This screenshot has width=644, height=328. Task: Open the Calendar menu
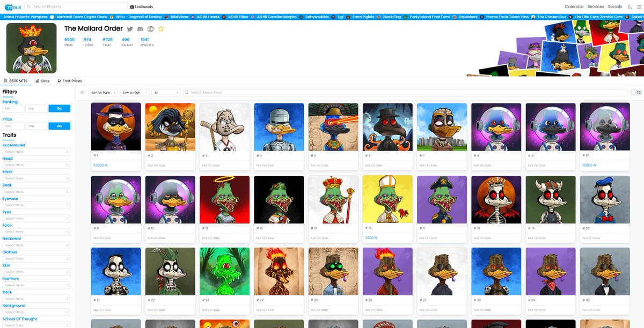[x=574, y=7]
